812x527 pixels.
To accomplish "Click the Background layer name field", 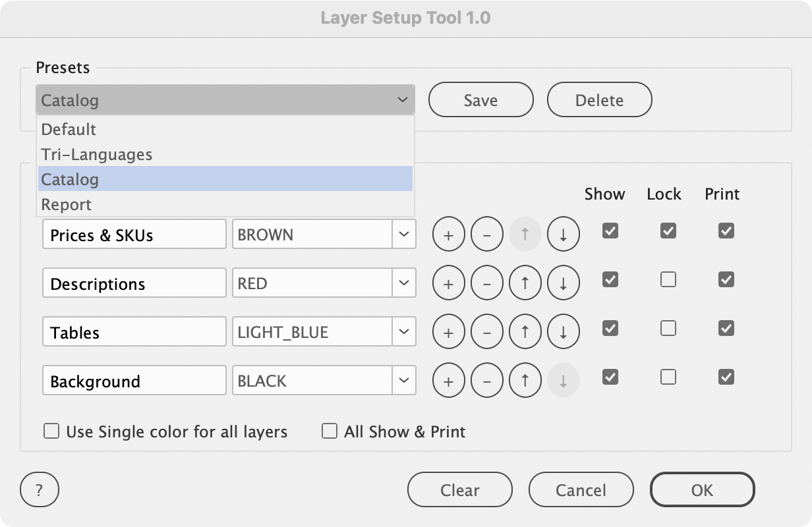I will (x=134, y=381).
